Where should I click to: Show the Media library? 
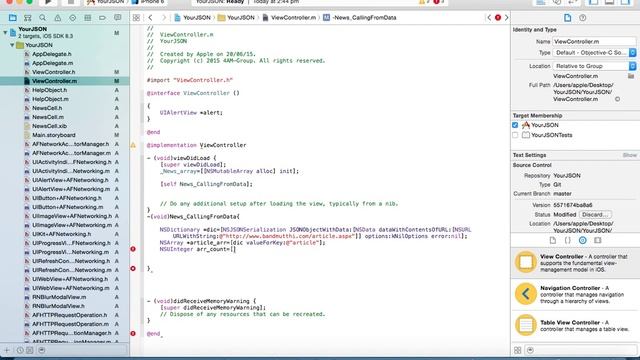598,240
